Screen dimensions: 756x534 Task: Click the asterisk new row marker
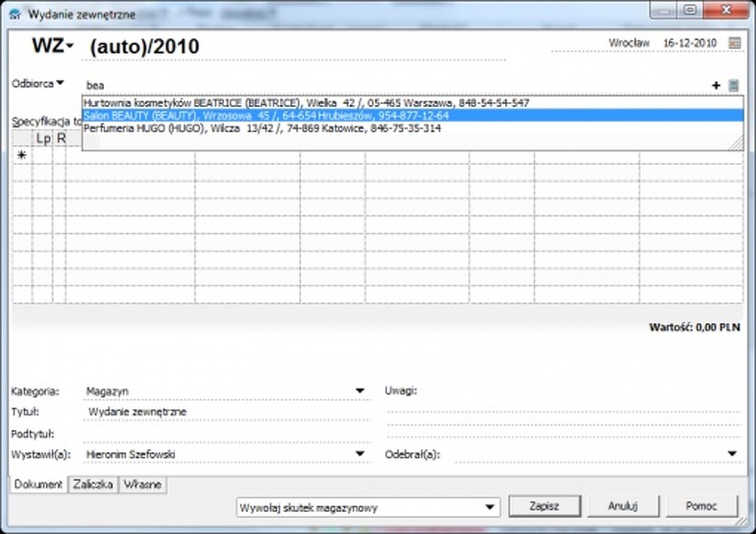(21, 156)
